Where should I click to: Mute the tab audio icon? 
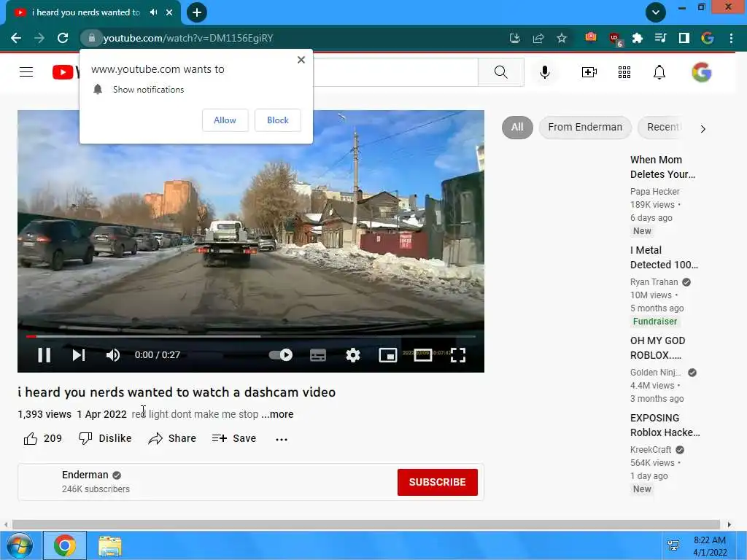[153, 12]
